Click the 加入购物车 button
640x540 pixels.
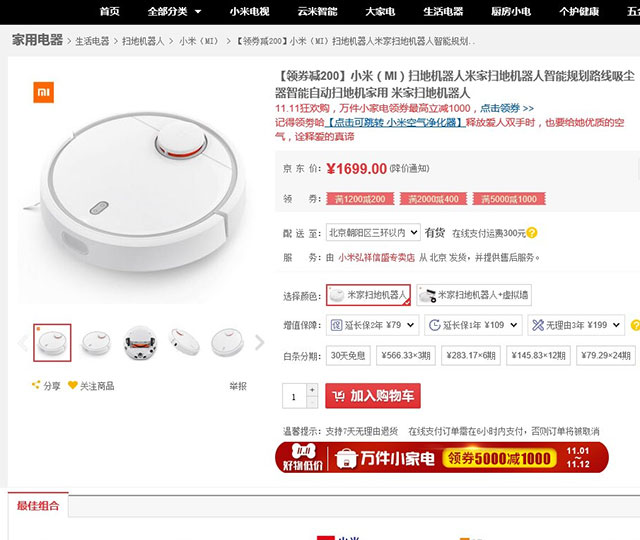pyautogui.click(x=373, y=396)
